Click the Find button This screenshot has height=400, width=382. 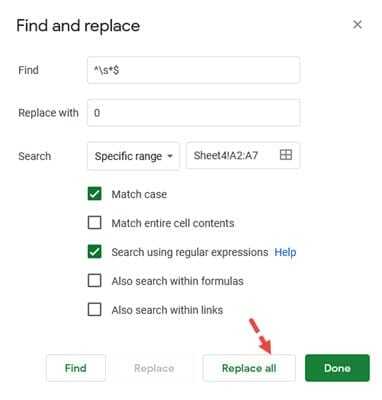(76, 368)
